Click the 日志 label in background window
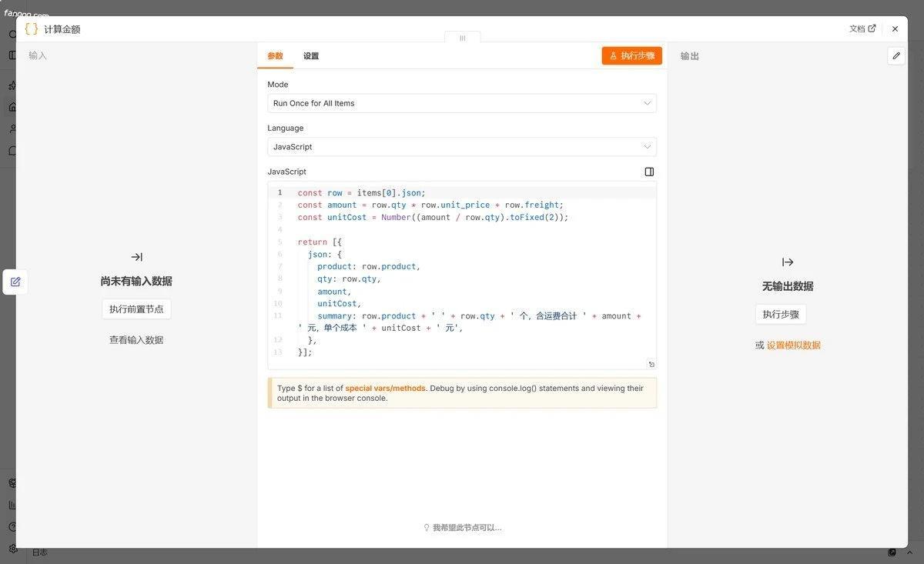924x564 pixels. [x=39, y=552]
